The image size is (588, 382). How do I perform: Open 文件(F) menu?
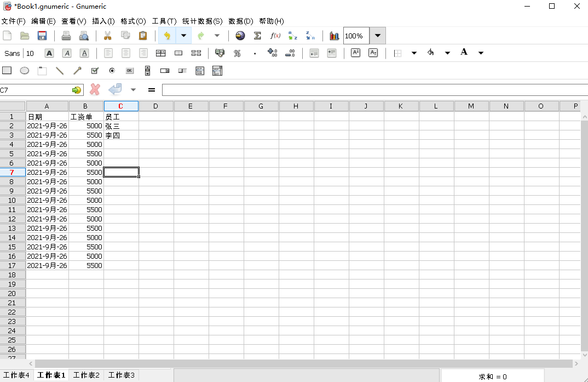pyautogui.click(x=14, y=21)
